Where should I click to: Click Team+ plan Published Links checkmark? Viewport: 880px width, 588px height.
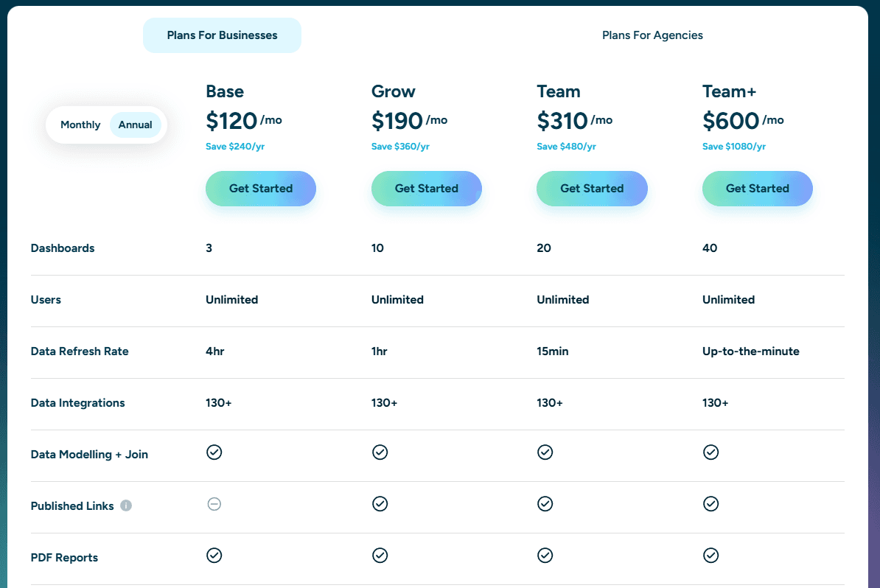click(x=710, y=504)
